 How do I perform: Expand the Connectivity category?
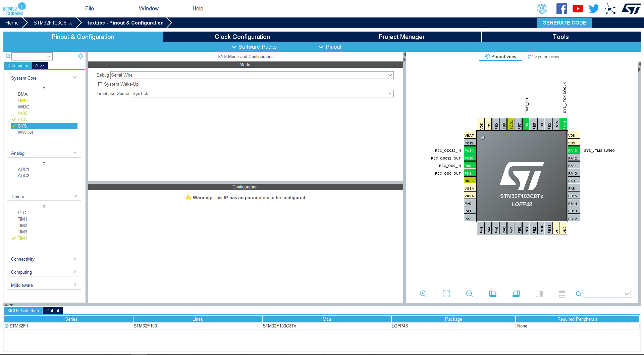pyautogui.click(x=75, y=259)
